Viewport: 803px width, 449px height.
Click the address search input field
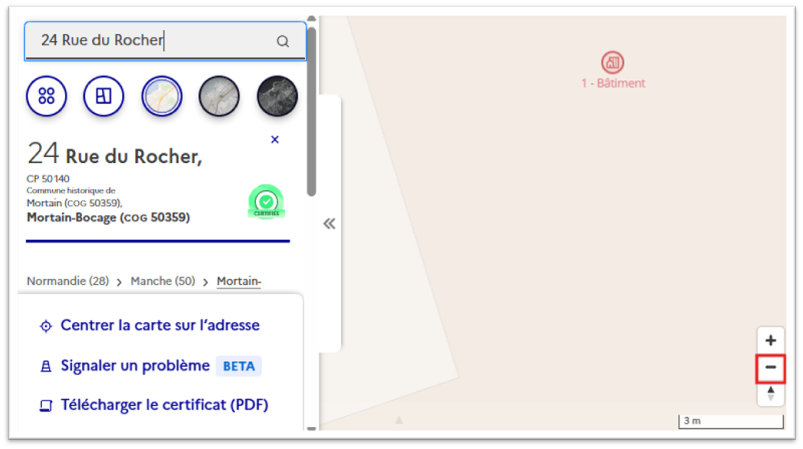[150, 41]
